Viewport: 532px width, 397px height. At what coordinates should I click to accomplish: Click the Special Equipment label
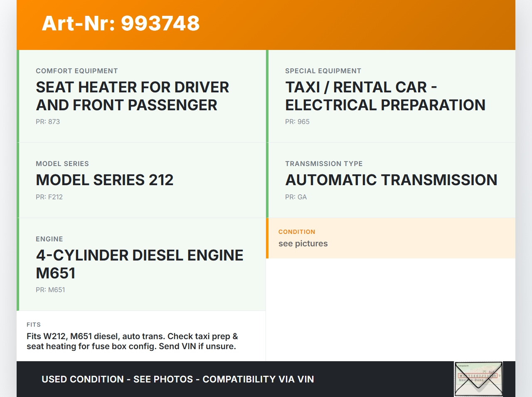pos(323,71)
